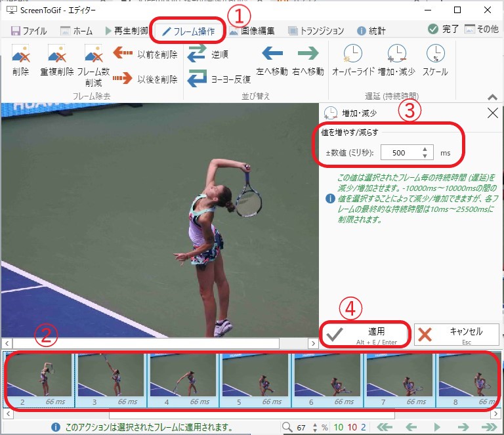The image size is (504, 435).
Task: Click the Override delay (オーバーライド) clock icon
Action: 352,53
